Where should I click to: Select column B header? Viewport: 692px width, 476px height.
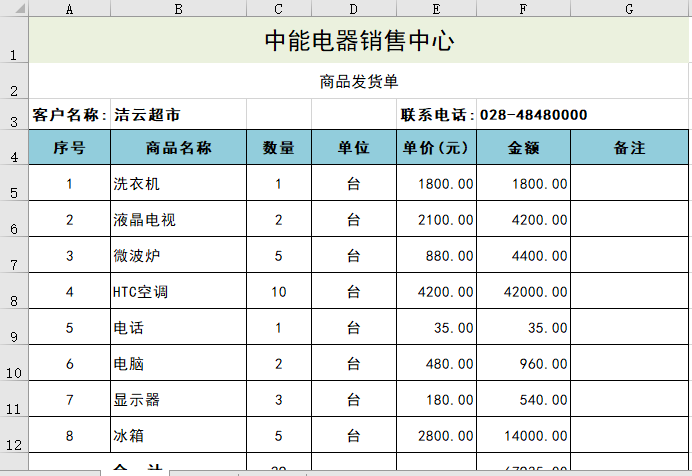pos(178,9)
